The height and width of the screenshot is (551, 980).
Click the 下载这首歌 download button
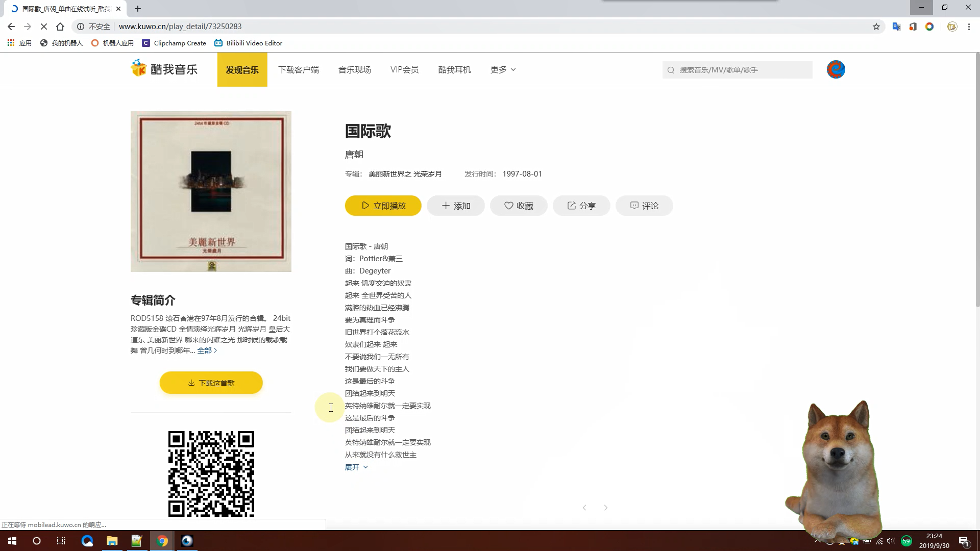(x=211, y=383)
